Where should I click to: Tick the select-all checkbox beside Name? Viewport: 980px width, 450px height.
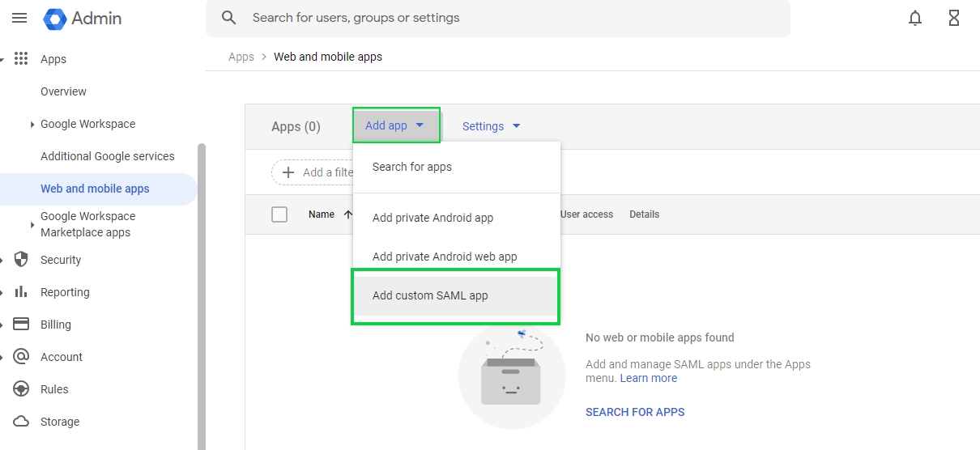click(279, 214)
